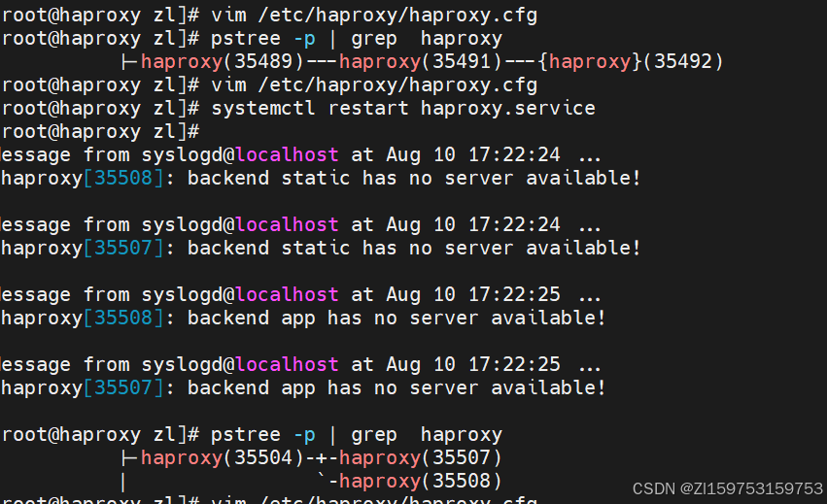Click the CSDN @ZI159753159753 watermark
Viewport: 827px width, 504px height.
[x=727, y=488]
